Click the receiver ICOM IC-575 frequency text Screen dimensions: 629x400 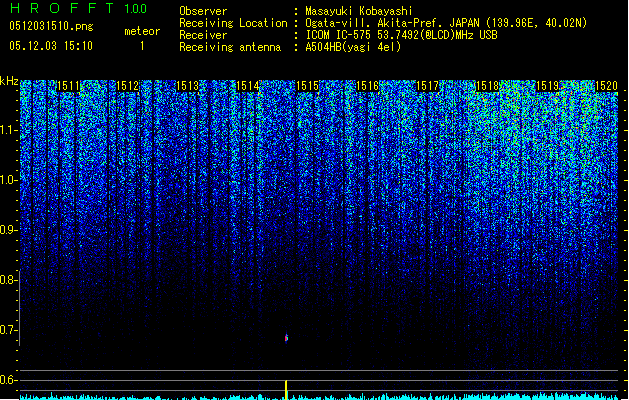click(x=401, y=35)
